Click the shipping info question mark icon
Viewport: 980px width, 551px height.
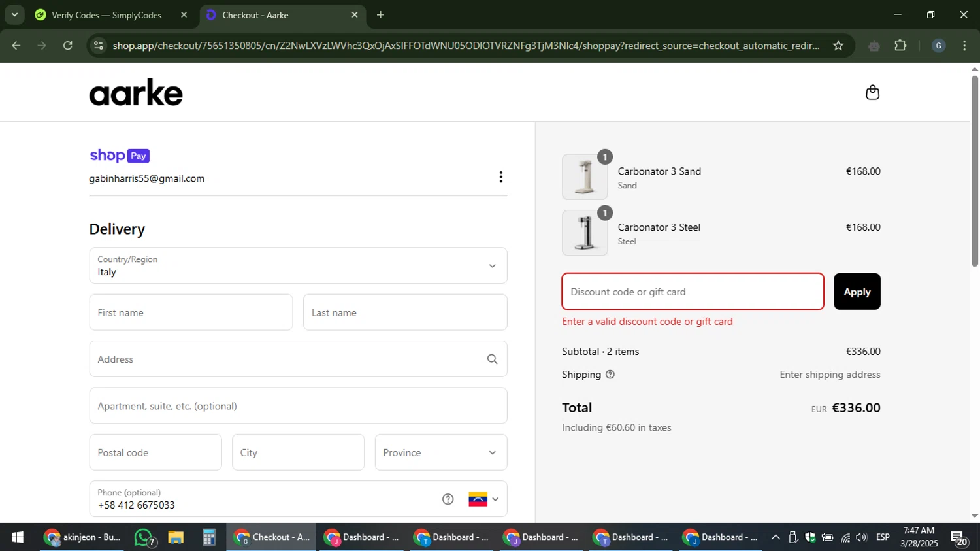pyautogui.click(x=610, y=375)
